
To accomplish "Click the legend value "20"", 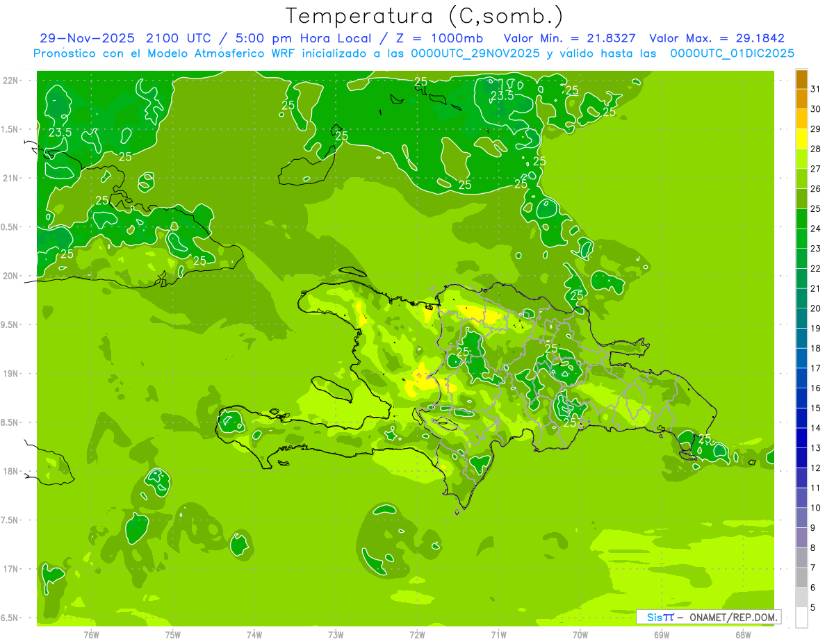I will click(x=816, y=308).
